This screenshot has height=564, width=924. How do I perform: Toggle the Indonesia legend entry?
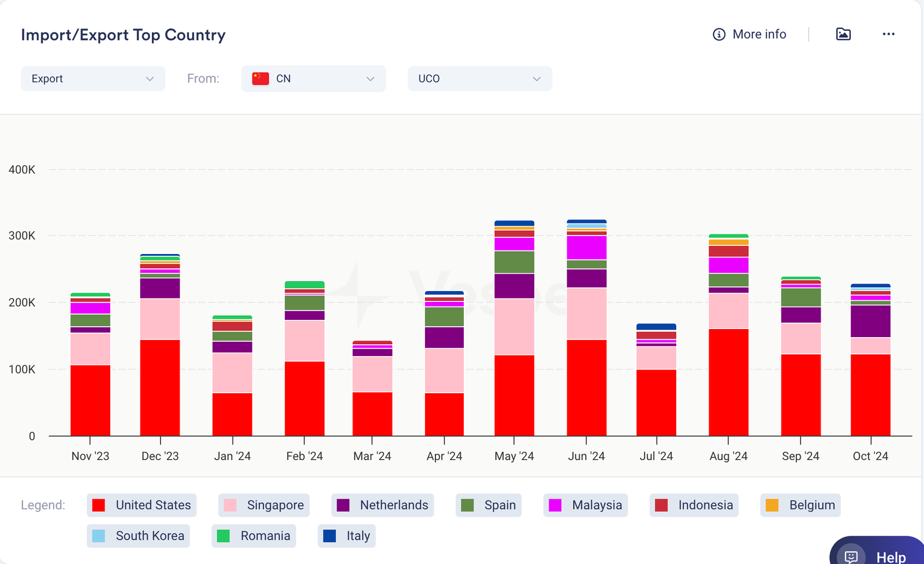pyautogui.click(x=694, y=505)
